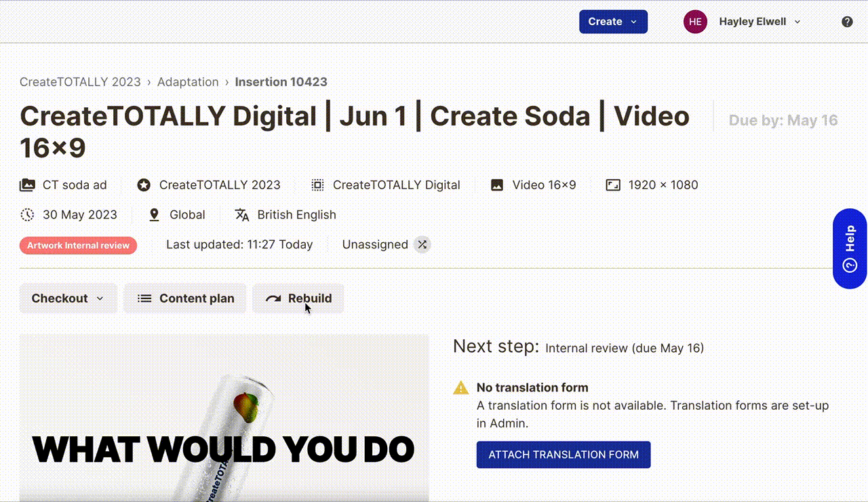The width and height of the screenshot is (868, 502).
Task: Click the channel icon beside CreateTOTALLY Digital
Action: pyautogui.click(x=317, y=185)
